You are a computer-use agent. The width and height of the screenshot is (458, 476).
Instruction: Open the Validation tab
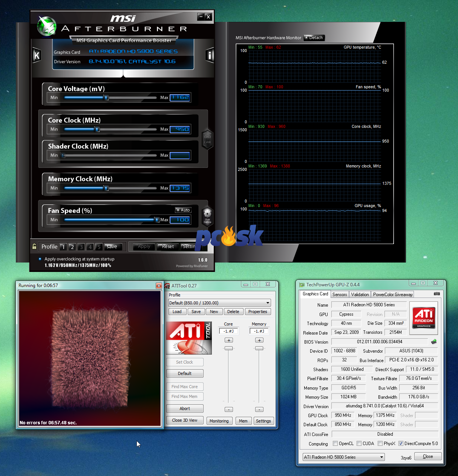[360, 295]
